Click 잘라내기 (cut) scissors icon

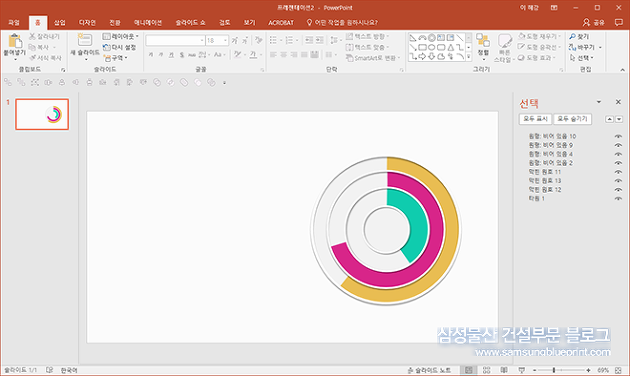32,37
